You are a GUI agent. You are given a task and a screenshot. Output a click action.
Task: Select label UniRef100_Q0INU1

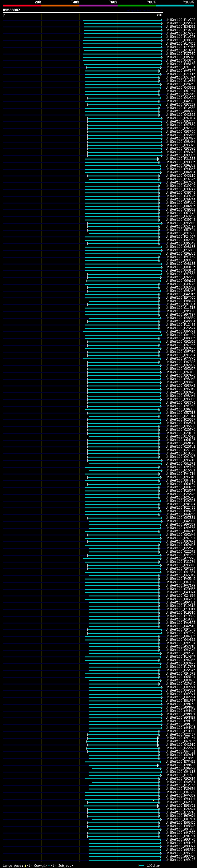pos(180,819)
